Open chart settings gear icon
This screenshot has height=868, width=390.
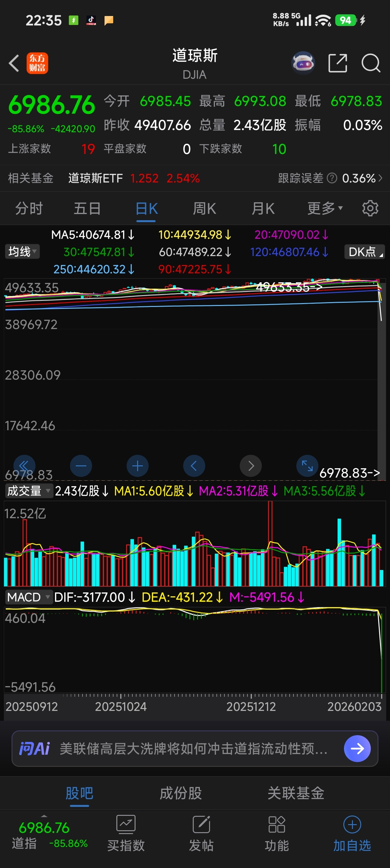pyautogui.click(x=370, y=208)
